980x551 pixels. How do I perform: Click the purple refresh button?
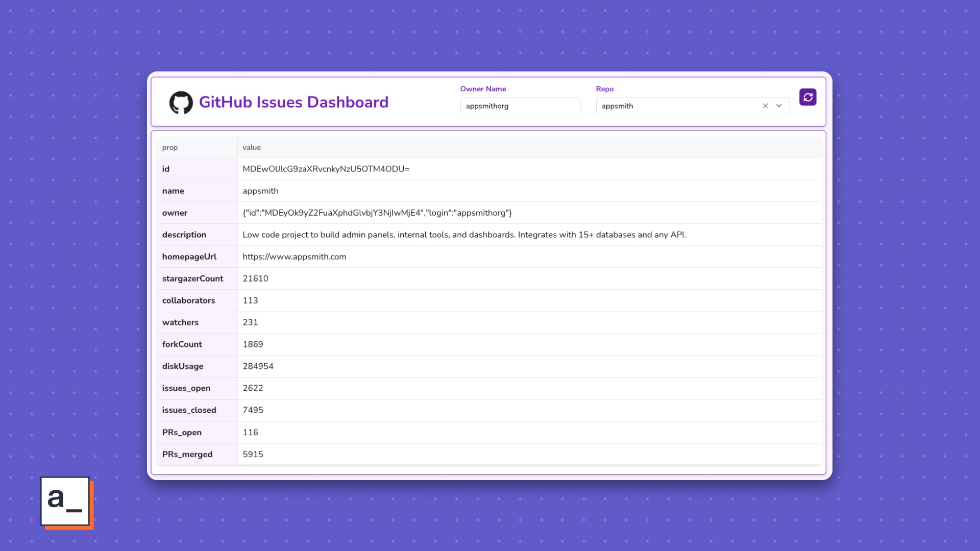[x=807, y=97]
